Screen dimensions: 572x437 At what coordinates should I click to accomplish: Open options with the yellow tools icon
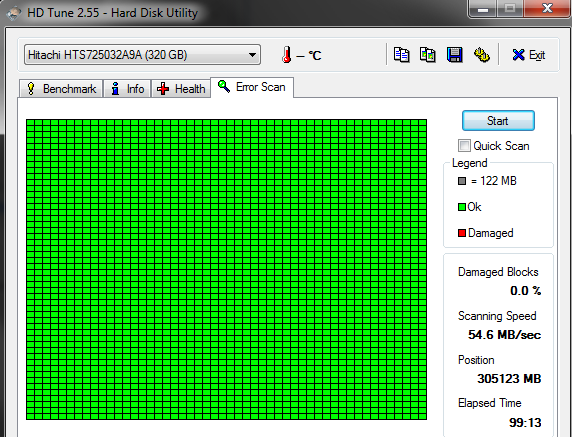(482, 55)
